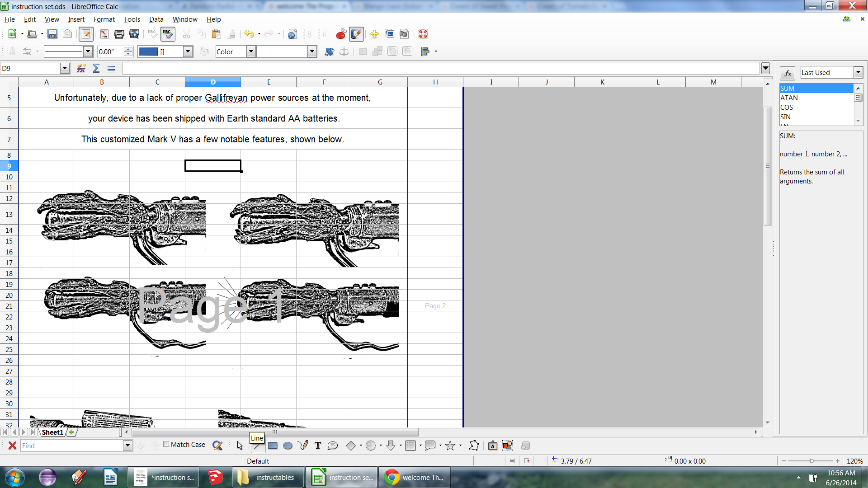
Task: Select the Rectangle drawing tool
Action: (273, 446)
